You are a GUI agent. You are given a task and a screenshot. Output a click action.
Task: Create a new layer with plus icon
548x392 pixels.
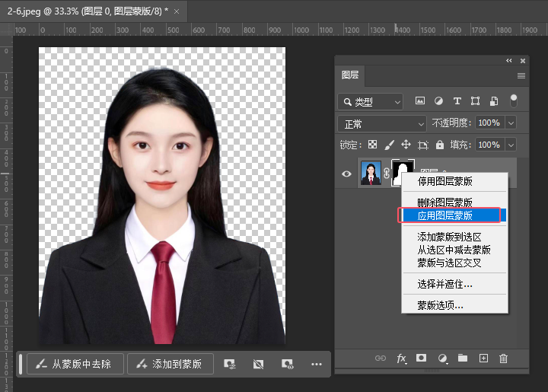483,359
